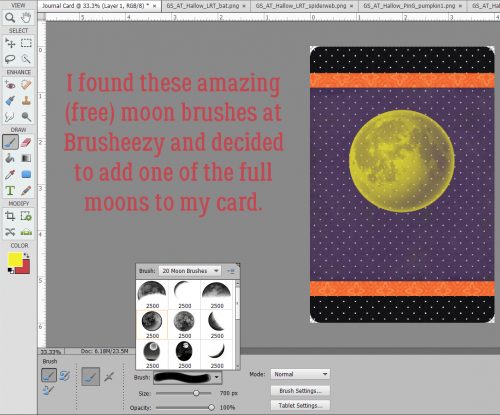Select the Hand tool
Image resolution: width=500 pixels, height=415 pixels.
coord(26,18)
